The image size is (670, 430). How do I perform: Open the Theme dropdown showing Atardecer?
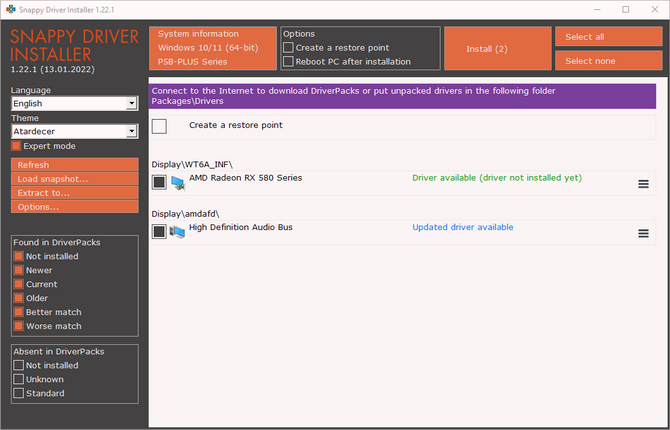point(75,131)
